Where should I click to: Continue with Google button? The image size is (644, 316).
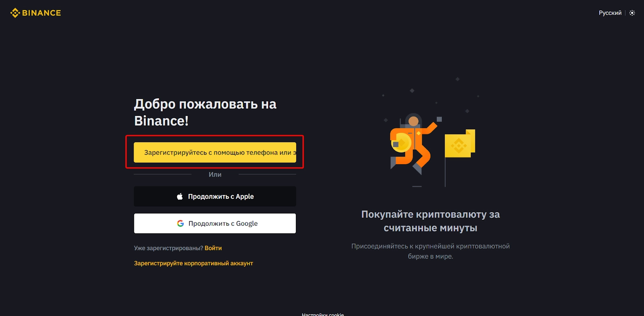pyautogui.click(x=215, y=223)
